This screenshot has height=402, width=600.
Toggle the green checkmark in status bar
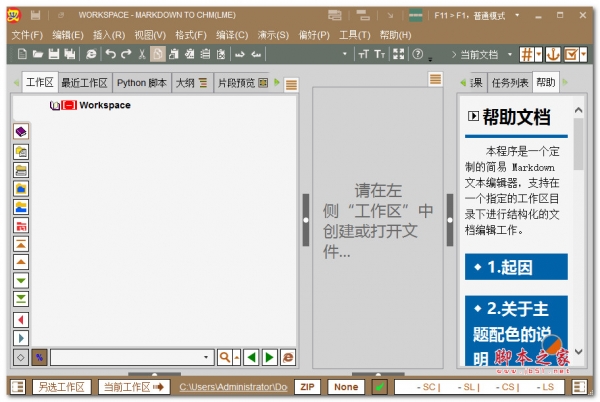click(380, 387)
